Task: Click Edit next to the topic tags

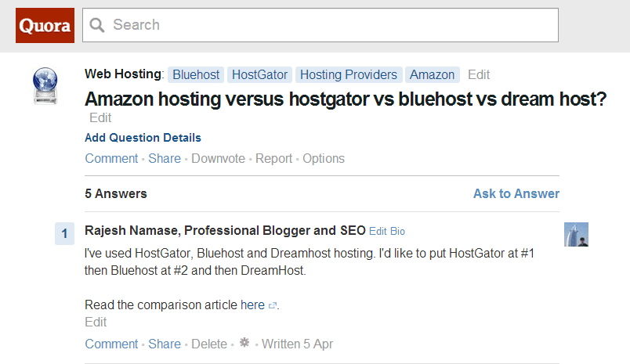Action: click(479, 74)
